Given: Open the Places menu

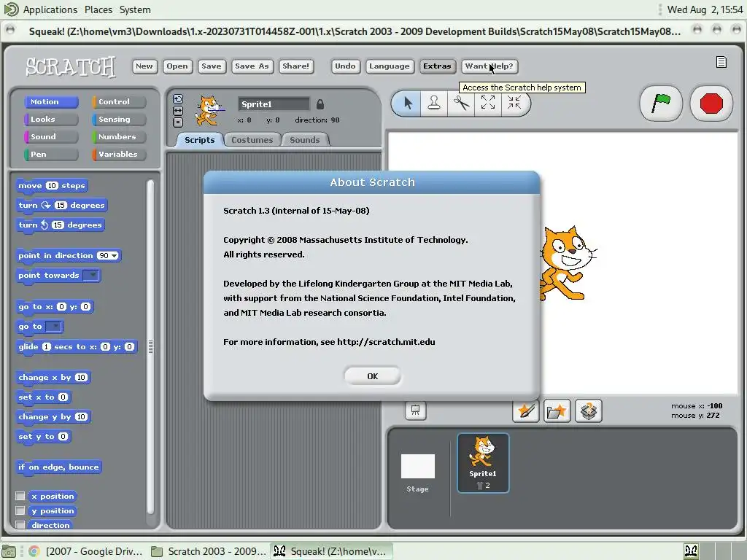Looking at the screenshot, I should 98,9.
